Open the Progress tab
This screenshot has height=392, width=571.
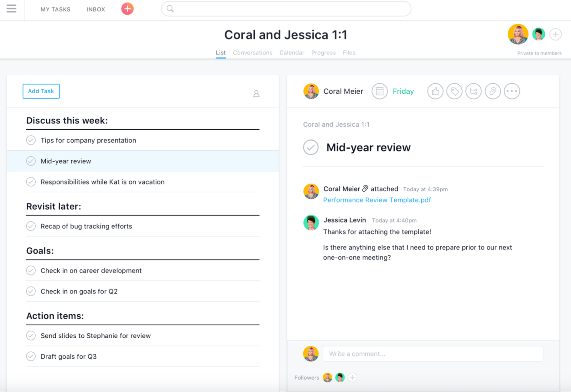(x=323, y=53)
